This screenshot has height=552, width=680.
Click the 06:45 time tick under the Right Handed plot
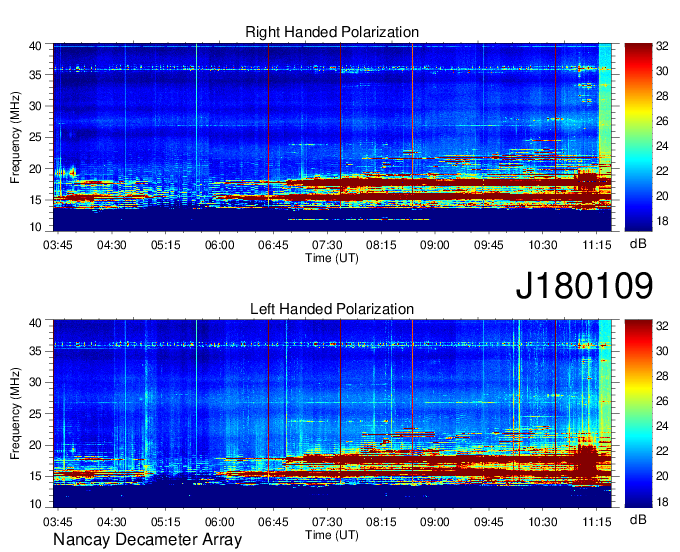coord(273,245)
